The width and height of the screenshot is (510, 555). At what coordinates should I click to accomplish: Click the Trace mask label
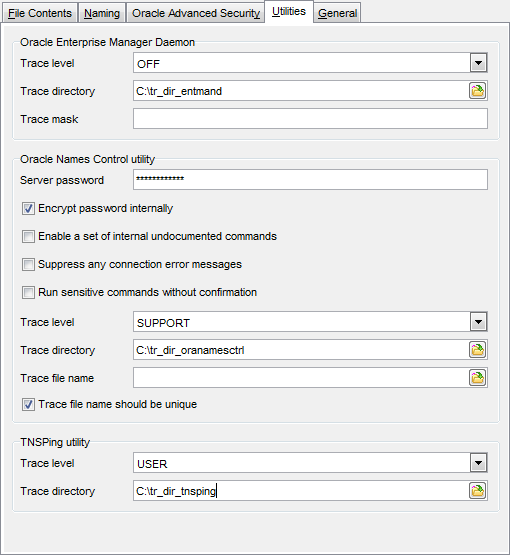click(x=49, y=119)
